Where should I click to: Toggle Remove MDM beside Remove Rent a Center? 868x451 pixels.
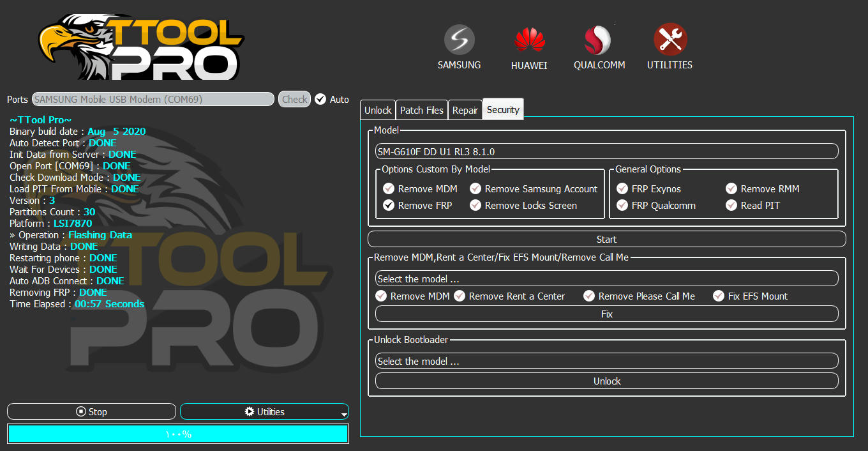(x=381, y=296)
